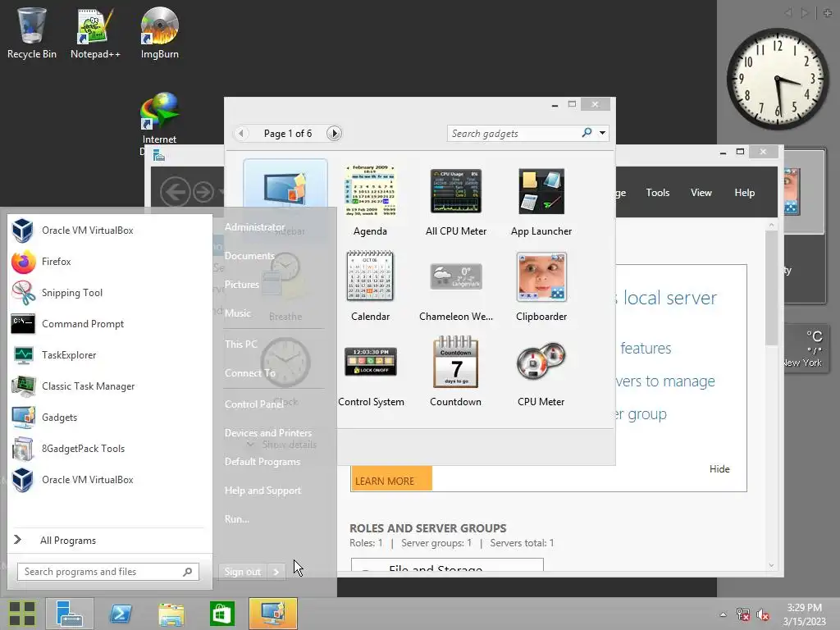Click the desktop clock gadget
This screenshot has width=840, height=630.
pos(778,80)
